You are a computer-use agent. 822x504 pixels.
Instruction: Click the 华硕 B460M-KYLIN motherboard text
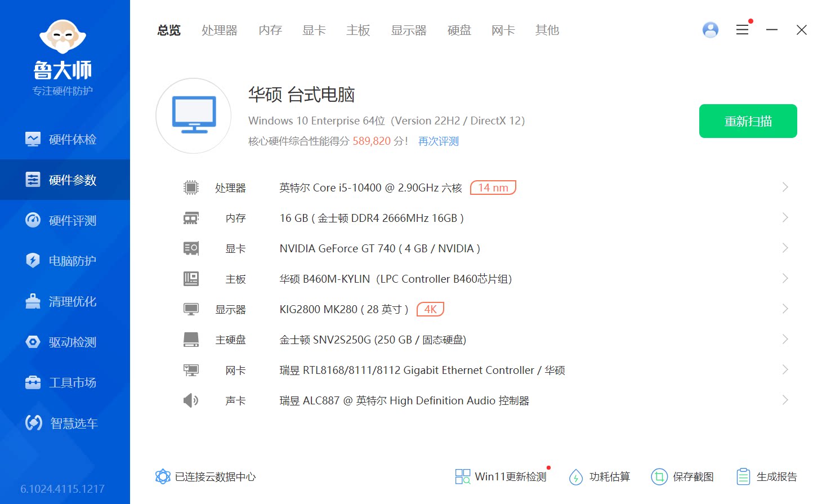[396, 279]
